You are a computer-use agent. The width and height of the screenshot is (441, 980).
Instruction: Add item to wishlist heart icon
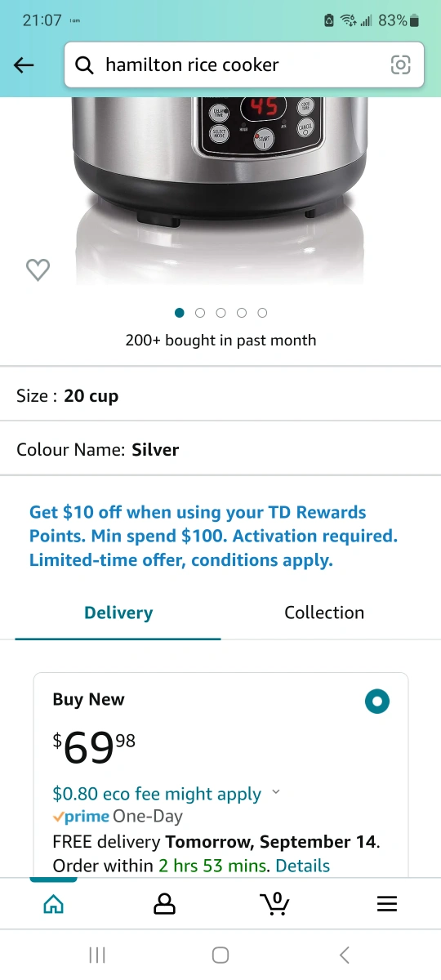pos(38,269)
